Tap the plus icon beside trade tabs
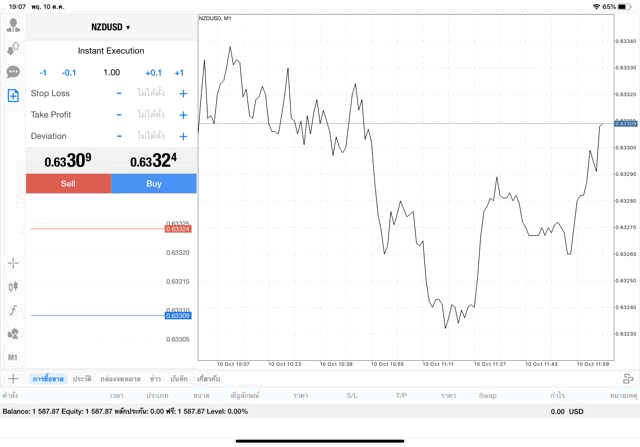The width and height of the screenshot is (640, 447). tap(13, 379)
